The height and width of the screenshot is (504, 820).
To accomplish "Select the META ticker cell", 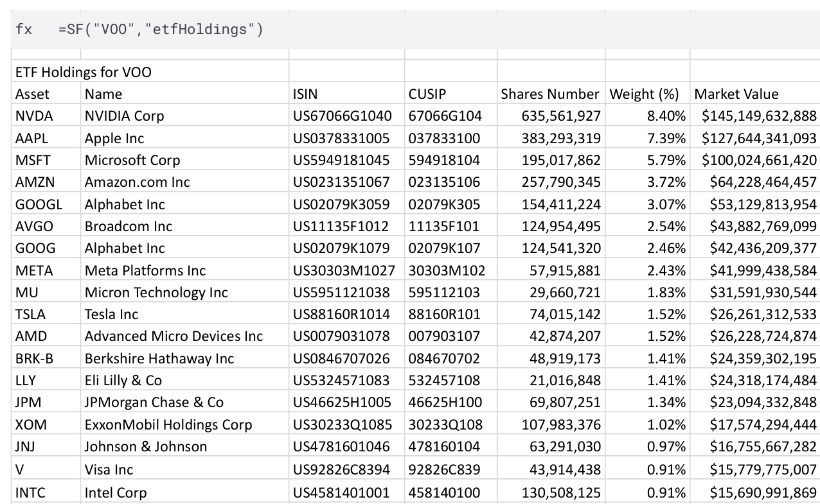I will (x=46, y=270).
